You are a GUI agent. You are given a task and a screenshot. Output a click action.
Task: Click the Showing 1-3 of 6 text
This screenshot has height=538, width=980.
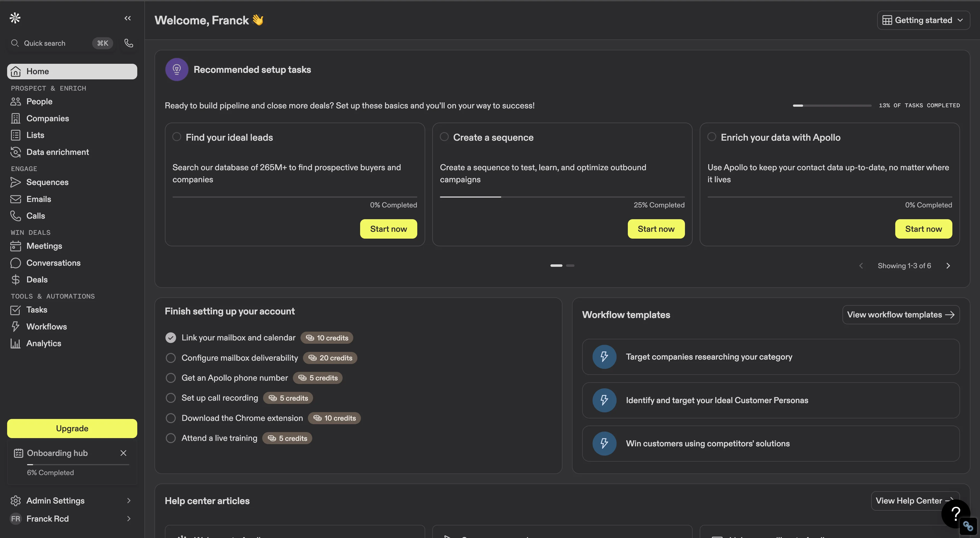point(904,266)
